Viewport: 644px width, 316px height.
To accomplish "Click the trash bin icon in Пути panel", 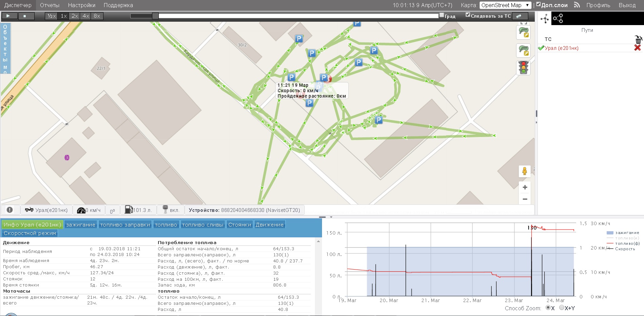I will pos(638,39).
